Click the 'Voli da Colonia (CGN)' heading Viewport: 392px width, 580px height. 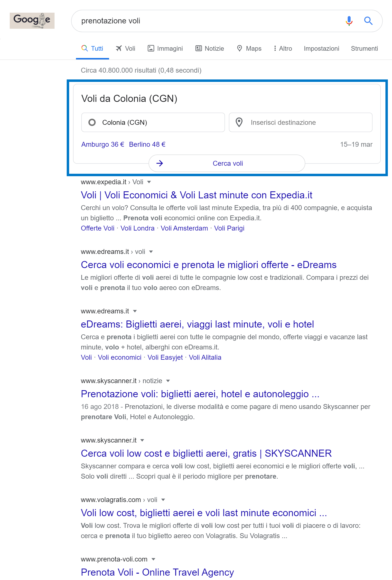[x=129, y=98]
